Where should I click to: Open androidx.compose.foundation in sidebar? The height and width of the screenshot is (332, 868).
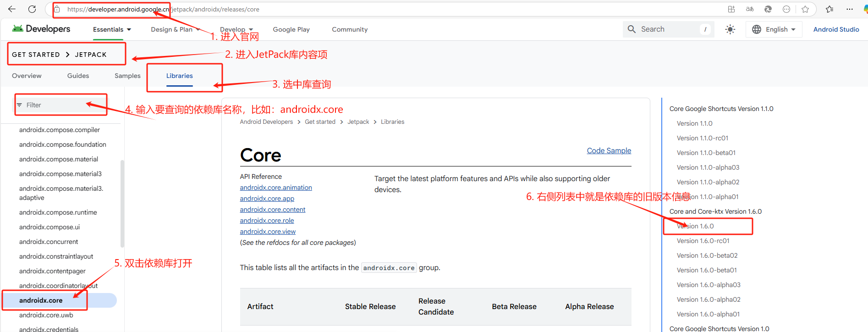63,144
